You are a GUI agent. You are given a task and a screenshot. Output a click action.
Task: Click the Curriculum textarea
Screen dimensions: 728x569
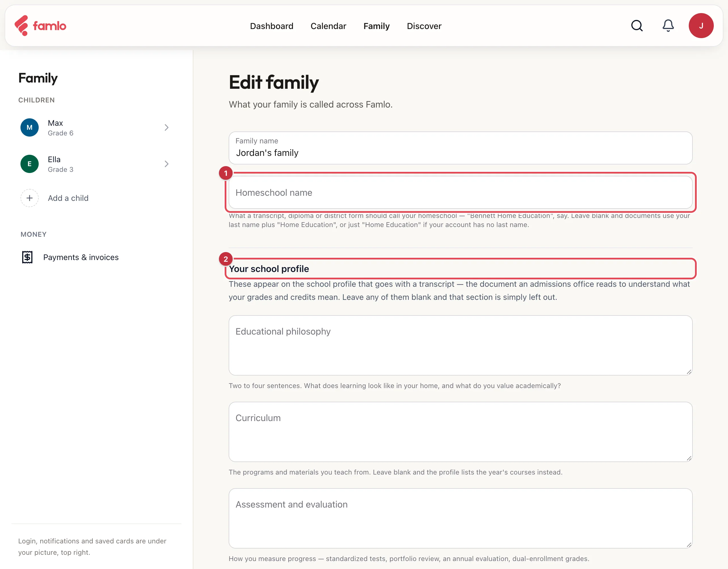[x=460, y=432]
